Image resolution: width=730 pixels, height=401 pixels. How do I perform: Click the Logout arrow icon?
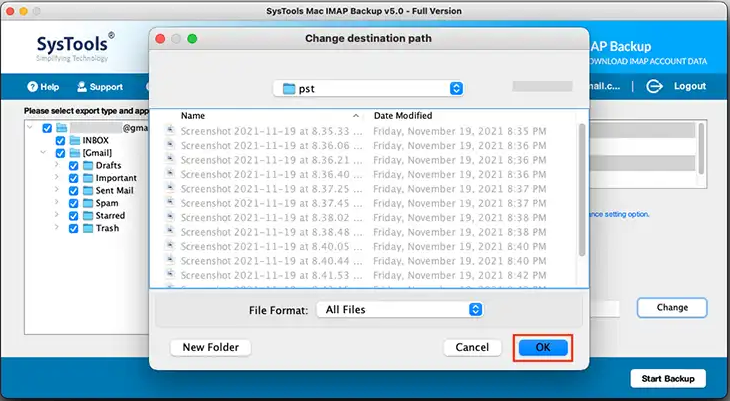point(654,86)
